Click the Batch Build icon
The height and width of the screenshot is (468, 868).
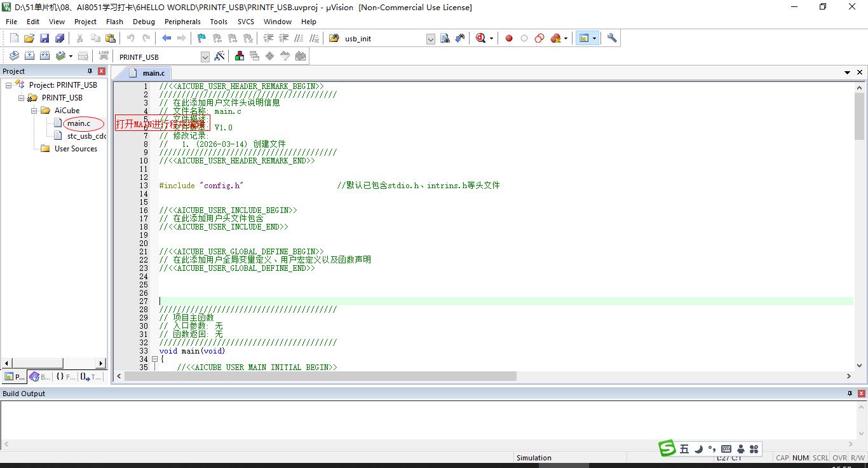click(x=60, y=56)
